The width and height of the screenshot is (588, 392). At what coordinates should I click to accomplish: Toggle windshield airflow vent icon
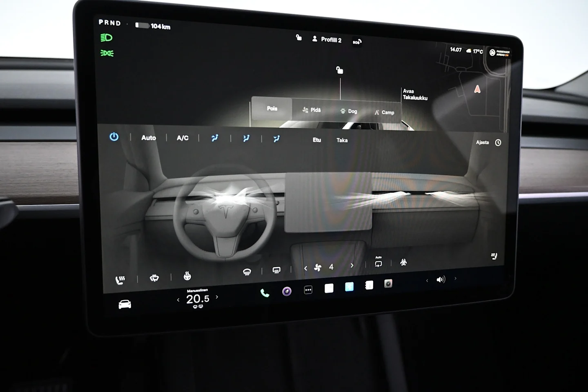215,138
